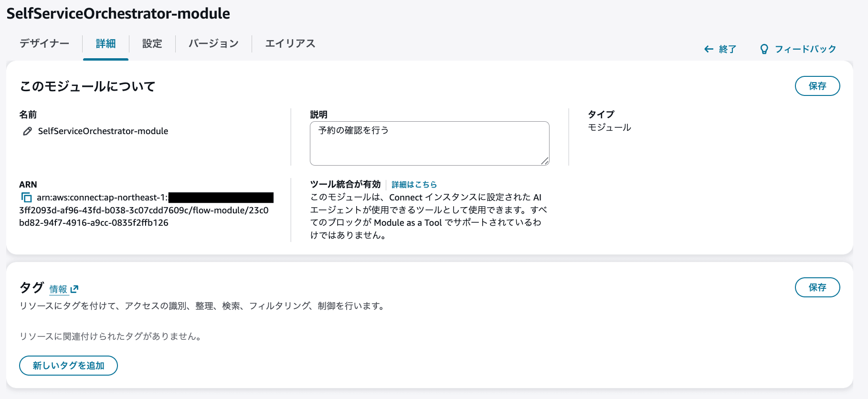Click the lightbulb feedback icon
This screenshot has width=868, height=399.
click(764, 49)
